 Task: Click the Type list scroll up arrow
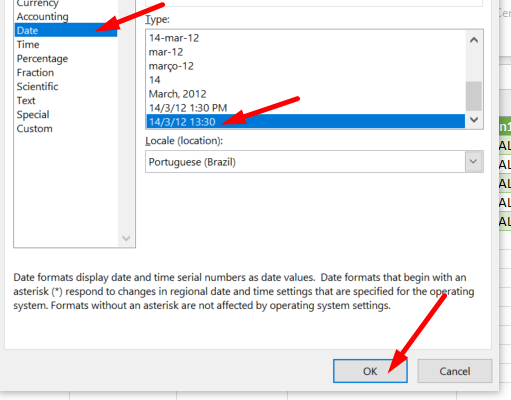(x=474, y=40)
